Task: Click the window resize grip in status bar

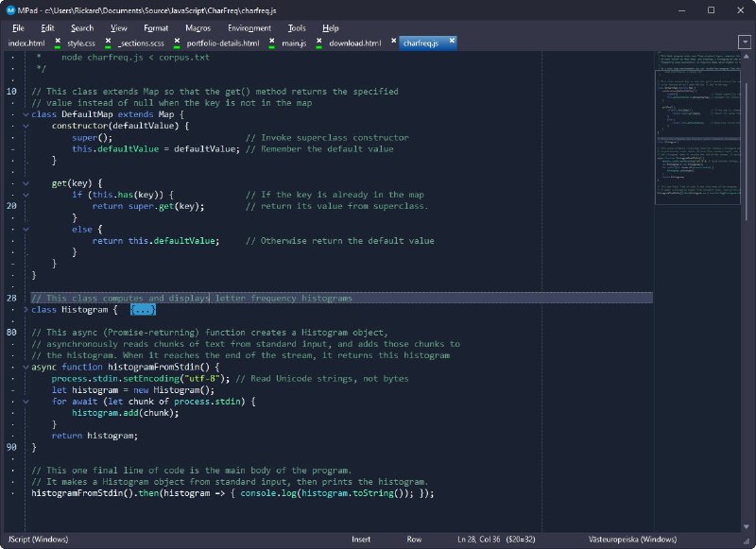Action: click(748, 541)
